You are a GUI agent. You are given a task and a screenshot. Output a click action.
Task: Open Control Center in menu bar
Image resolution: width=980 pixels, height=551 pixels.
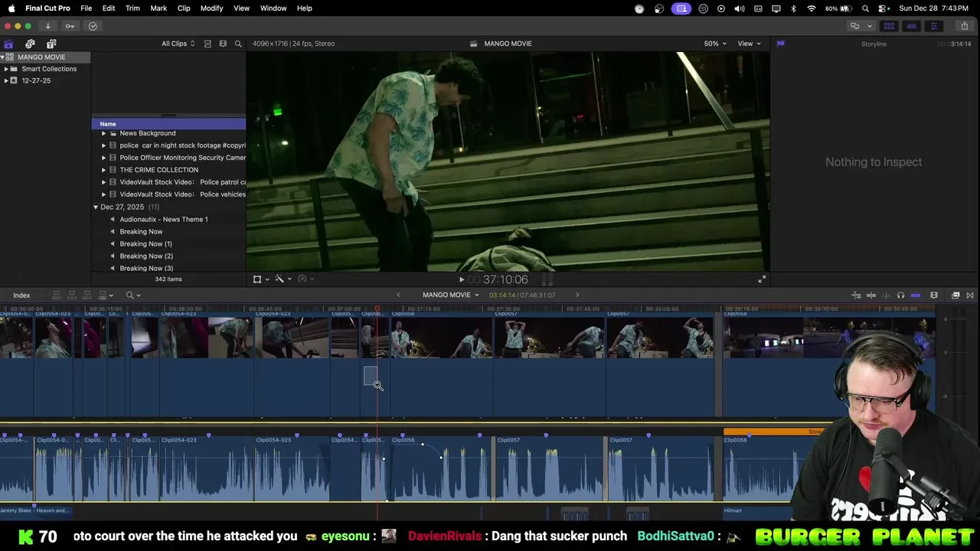(884, 8)
